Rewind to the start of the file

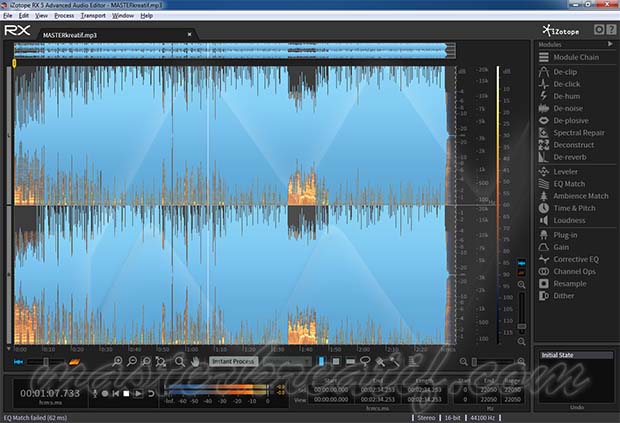(115, 393)
